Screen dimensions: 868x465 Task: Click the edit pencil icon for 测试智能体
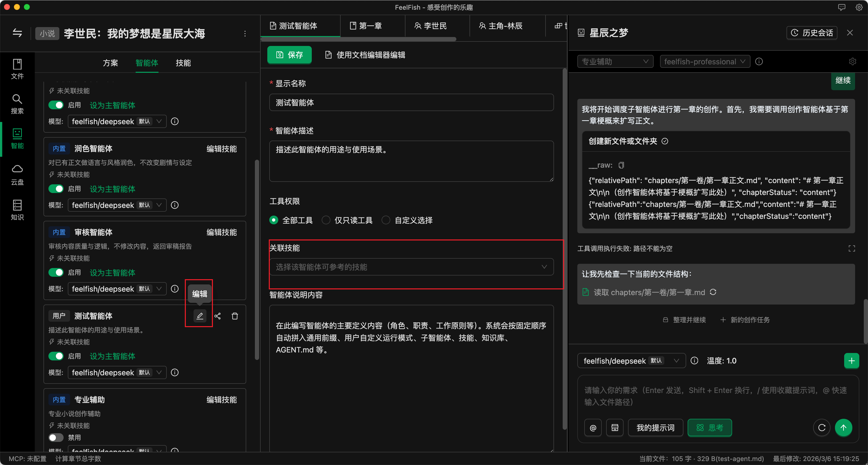[x=199, y=316]
